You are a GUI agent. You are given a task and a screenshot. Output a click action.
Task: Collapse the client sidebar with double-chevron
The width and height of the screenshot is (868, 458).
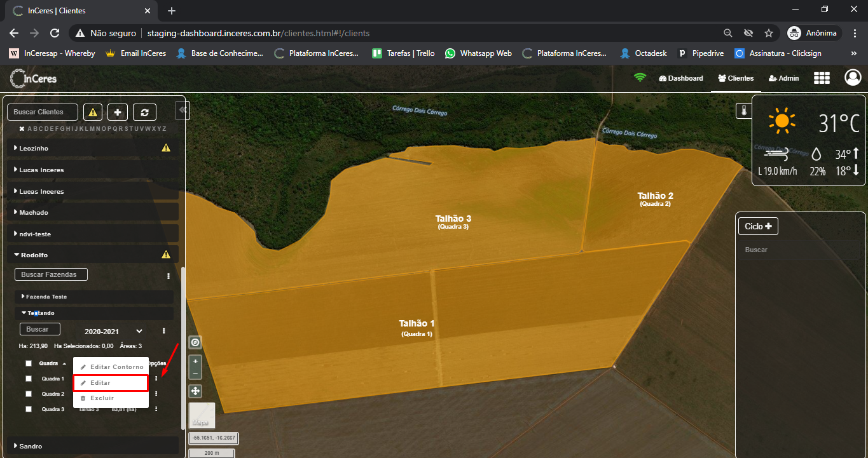(x=183, y=110)
